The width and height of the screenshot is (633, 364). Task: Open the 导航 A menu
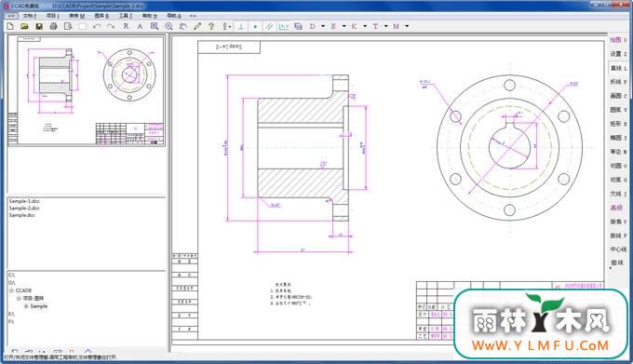tap(174, 16)
